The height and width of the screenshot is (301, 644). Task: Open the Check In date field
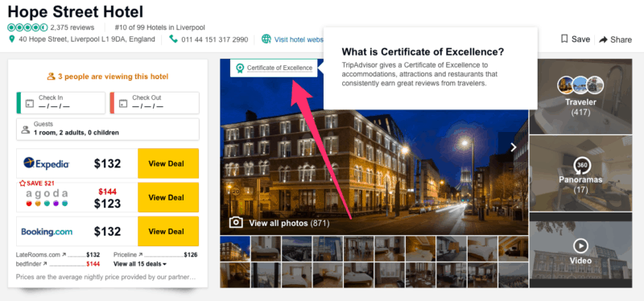point(61,103)
